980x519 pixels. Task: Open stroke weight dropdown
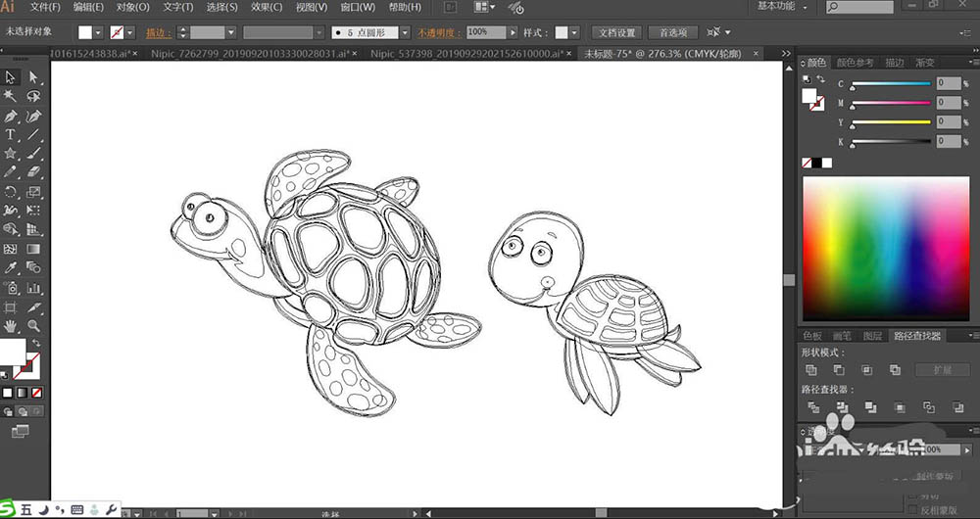[x=231, y=32]
